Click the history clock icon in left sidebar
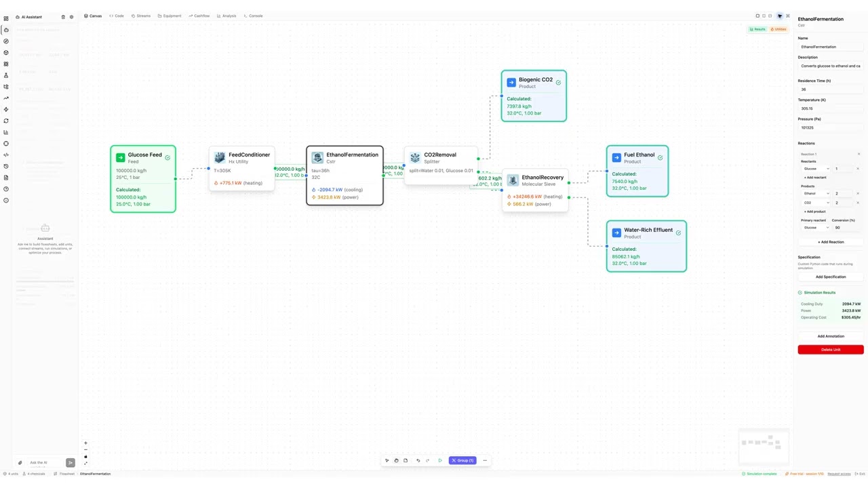The image size is (868, 488). pos(6,166)
